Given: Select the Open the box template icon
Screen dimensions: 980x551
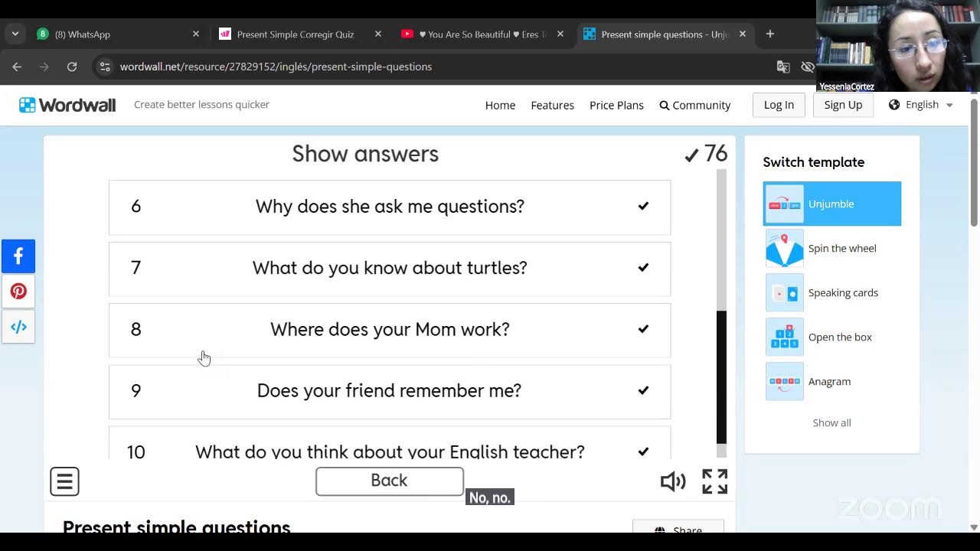Looking at the screenshot, I should click(784, 337).
